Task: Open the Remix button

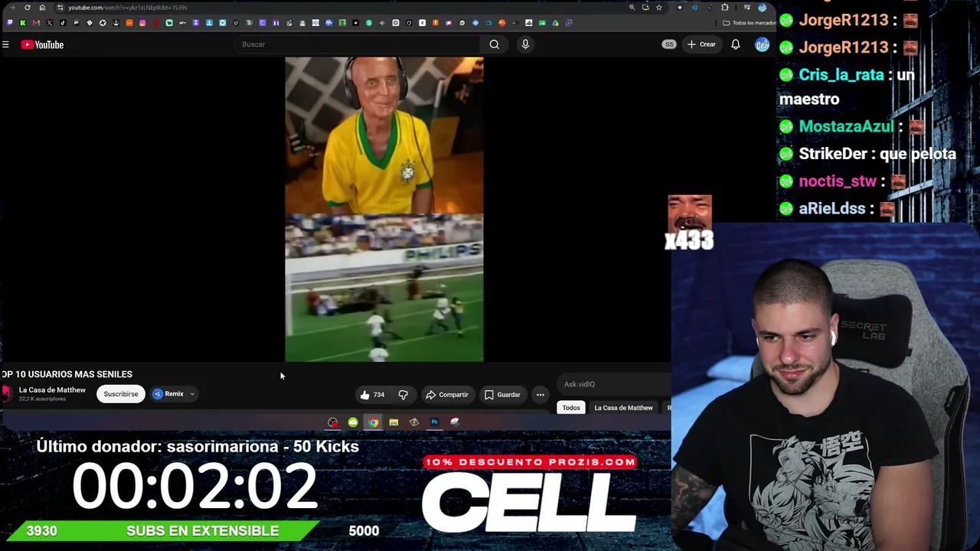Action: pyautogui.click(x=169, y=394)
